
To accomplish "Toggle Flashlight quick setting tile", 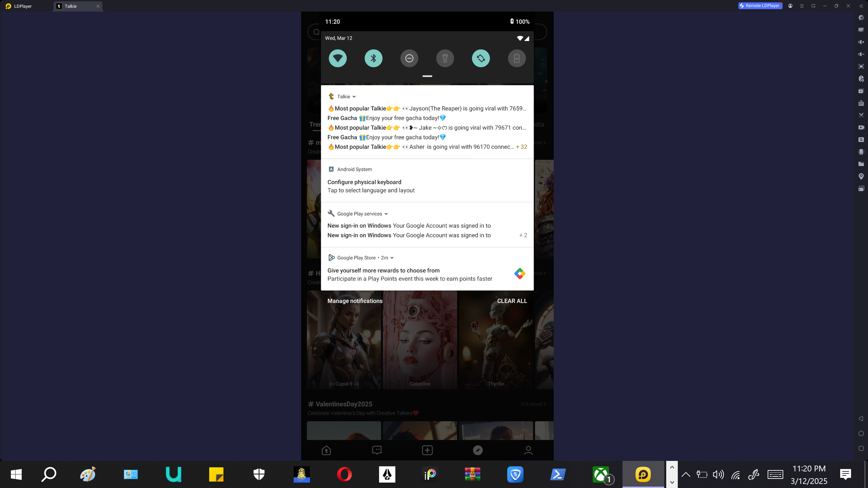I will (445, 58).
